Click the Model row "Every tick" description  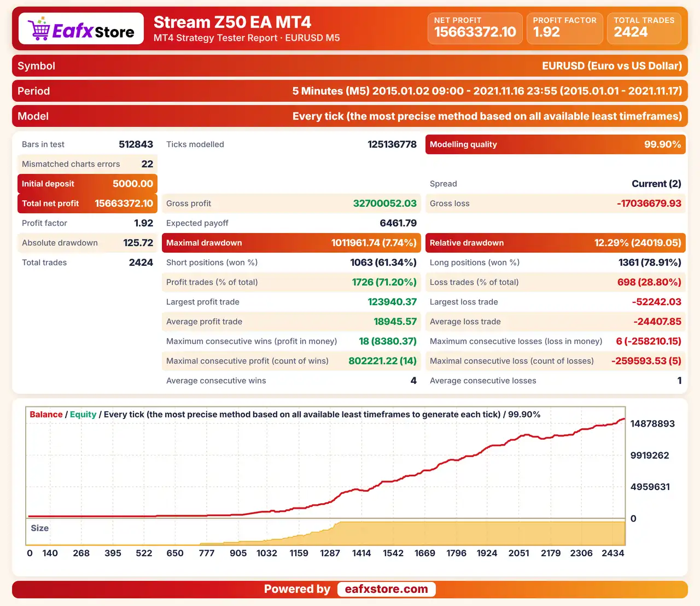(x=487, y=116)
